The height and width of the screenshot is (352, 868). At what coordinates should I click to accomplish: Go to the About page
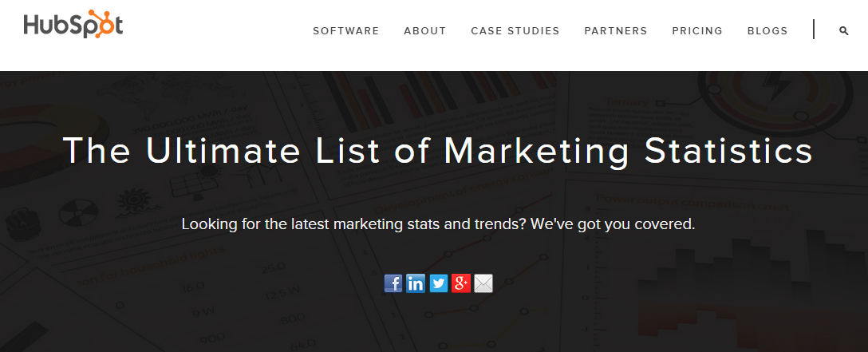(424, 31)
